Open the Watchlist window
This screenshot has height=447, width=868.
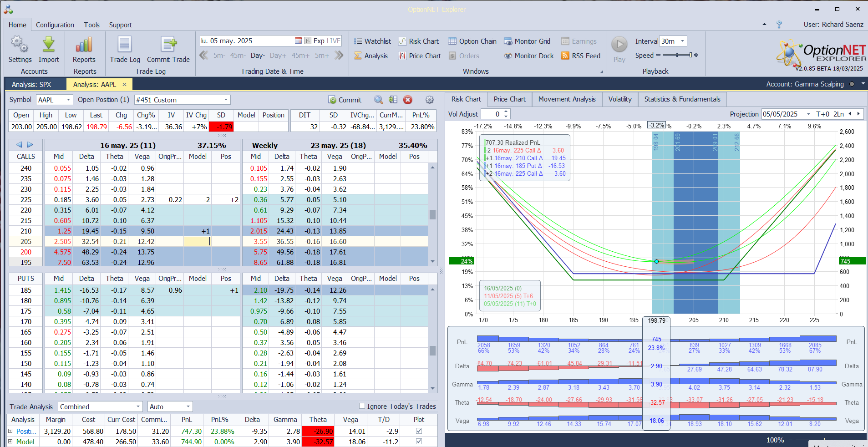[372, 41]
